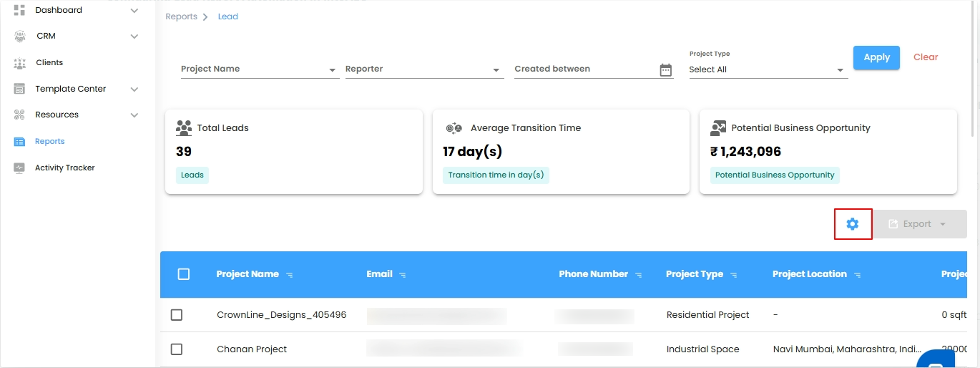Click the Total Leads people icon
Image resolution: width=980 pixels, height=368 pixels.
pyautogui.click(x=184, y=128)
